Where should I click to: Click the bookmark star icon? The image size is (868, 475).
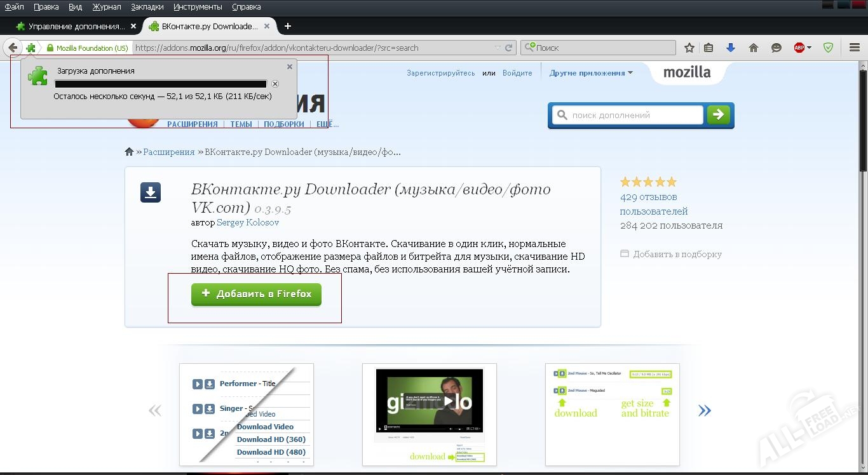689,48
